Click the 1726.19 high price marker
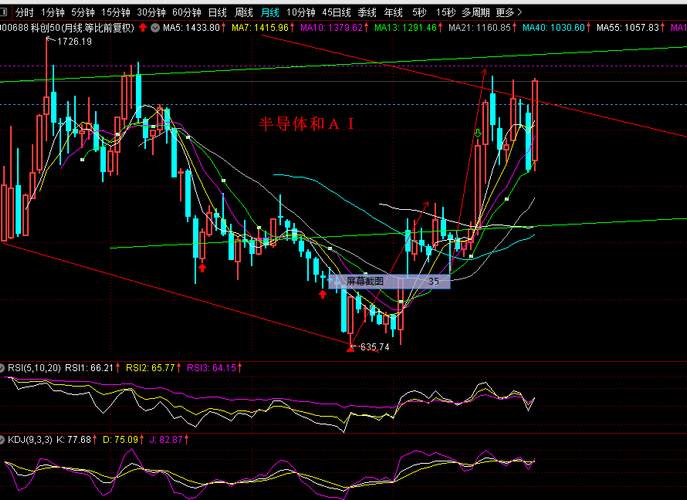The image size is (687, 500). (x=74, y=42)
